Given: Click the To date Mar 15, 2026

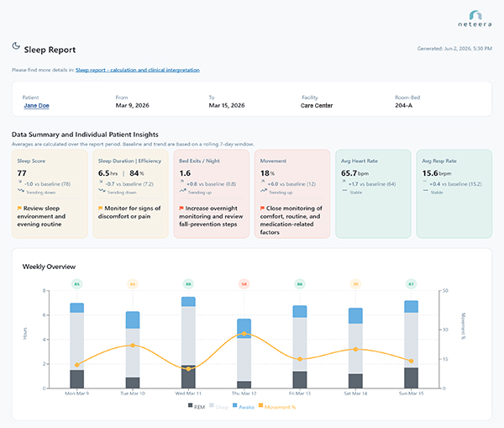Looking at the screenshot, I should 227,106.
